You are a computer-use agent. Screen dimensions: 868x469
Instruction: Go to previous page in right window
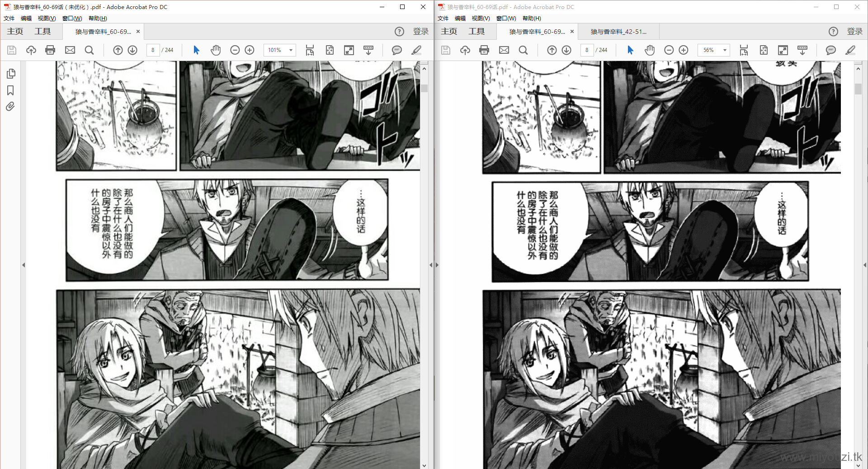[x=552, y=50]
